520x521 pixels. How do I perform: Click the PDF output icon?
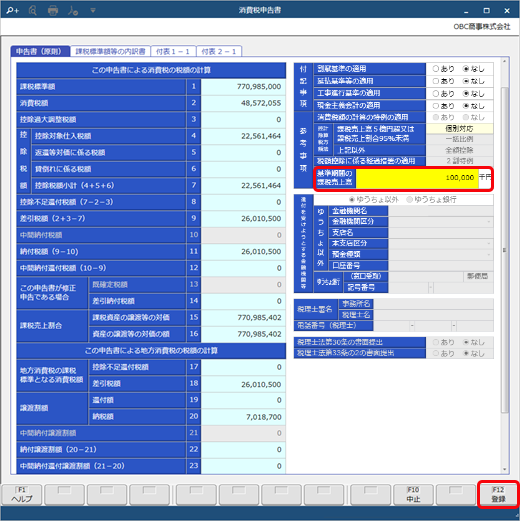(73, 11)
